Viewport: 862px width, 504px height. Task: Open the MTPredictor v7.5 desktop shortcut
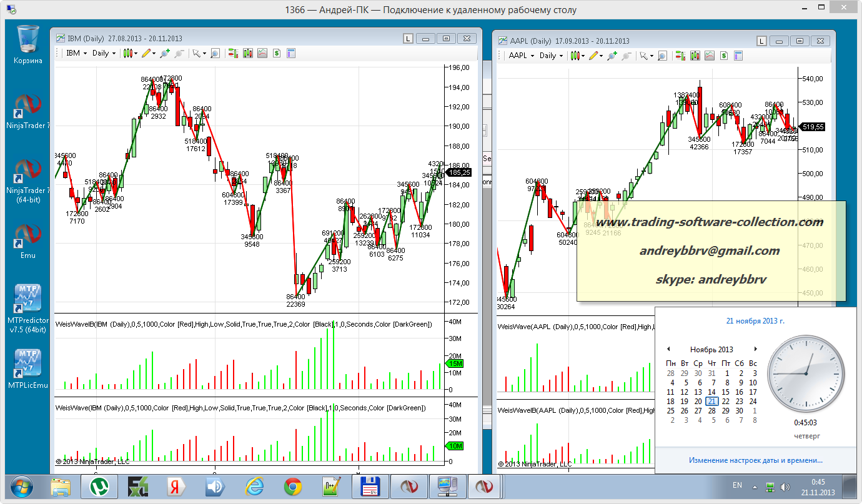[29, 303]
